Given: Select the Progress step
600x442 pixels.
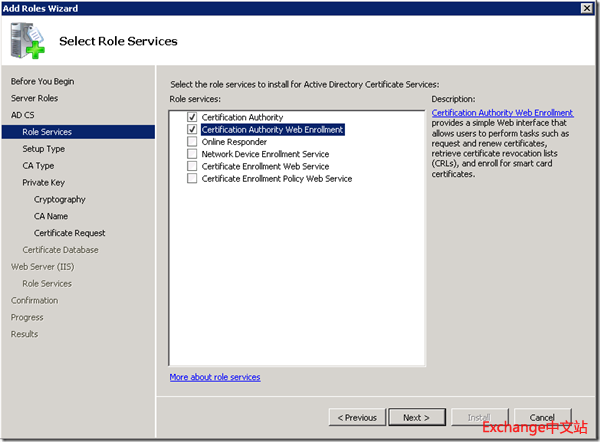Looking at the screenshot, I should (x=27, y=317).
